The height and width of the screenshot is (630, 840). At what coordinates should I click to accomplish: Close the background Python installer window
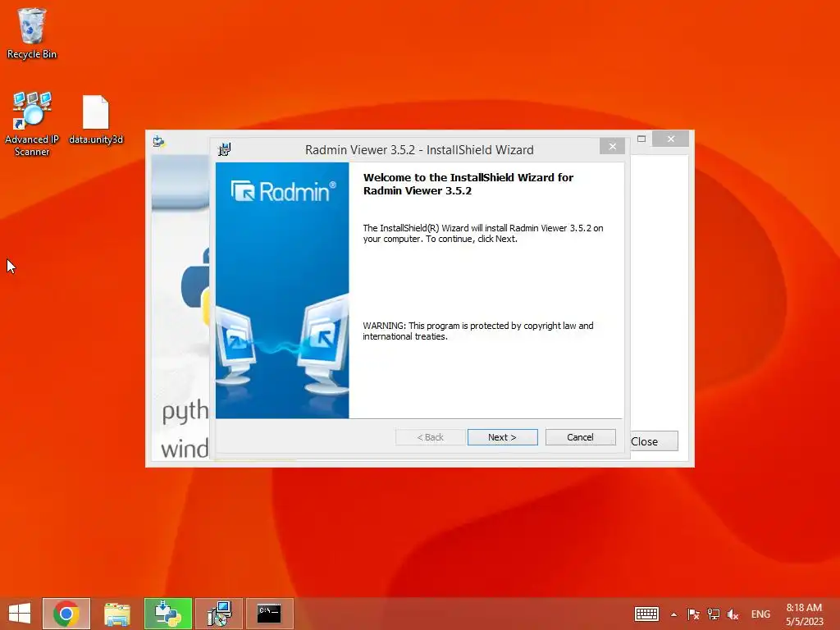tap(671, 139)
